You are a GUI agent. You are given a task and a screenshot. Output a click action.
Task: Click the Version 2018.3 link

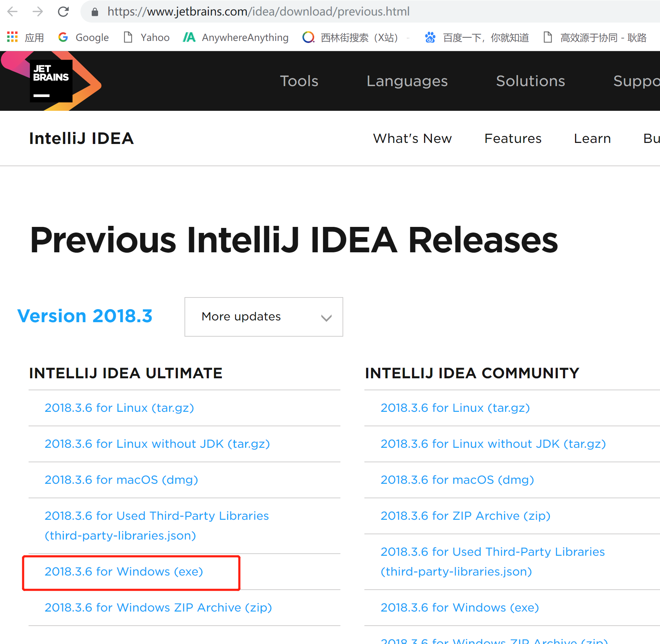point(85,316)
